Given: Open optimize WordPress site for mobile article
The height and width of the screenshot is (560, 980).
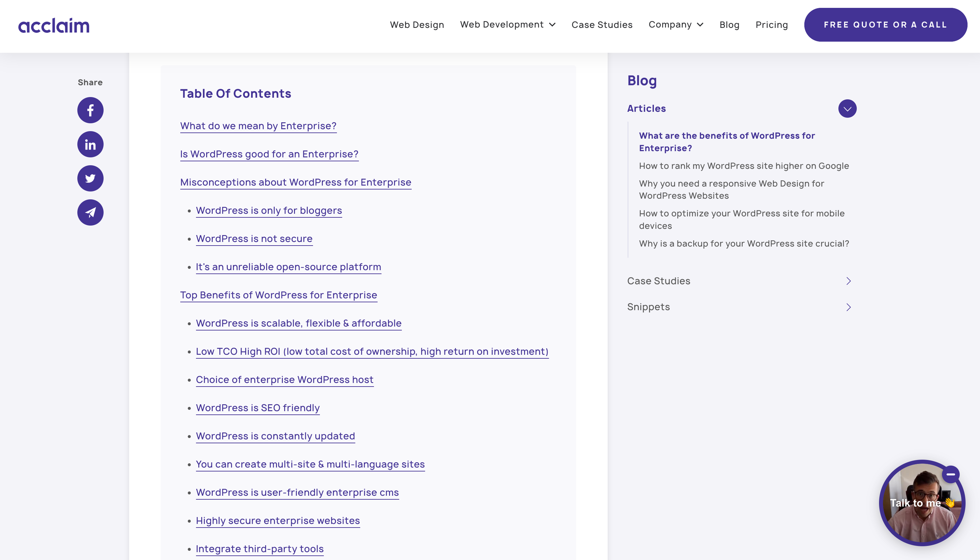Looking at the screenshot, I should pyautogui.click(x=742, y=220).
